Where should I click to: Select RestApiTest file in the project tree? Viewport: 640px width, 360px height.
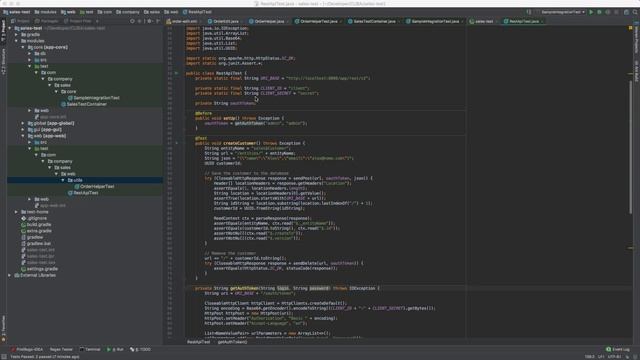pyautogui.click(x=83, y=193)
